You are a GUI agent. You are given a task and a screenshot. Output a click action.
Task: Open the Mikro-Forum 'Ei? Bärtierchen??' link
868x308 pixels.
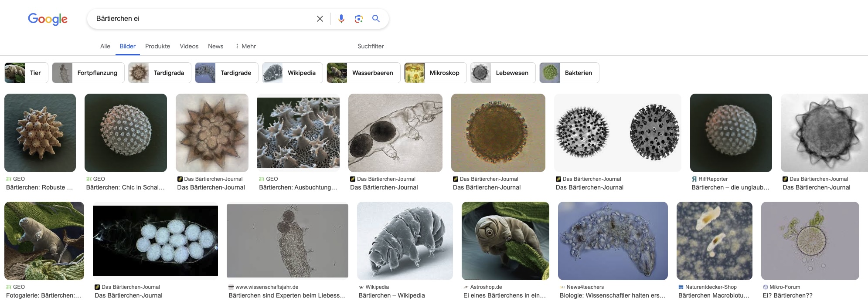point(787,295)
